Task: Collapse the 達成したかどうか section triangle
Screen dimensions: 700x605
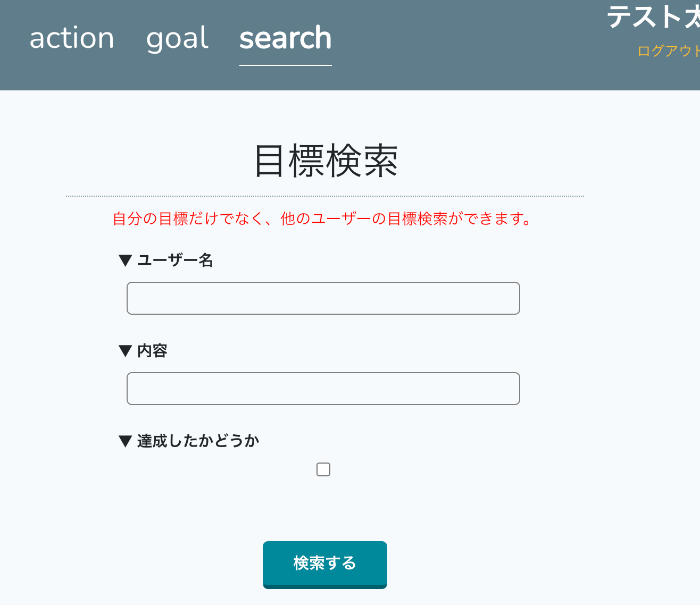Action: coord(124,440)
